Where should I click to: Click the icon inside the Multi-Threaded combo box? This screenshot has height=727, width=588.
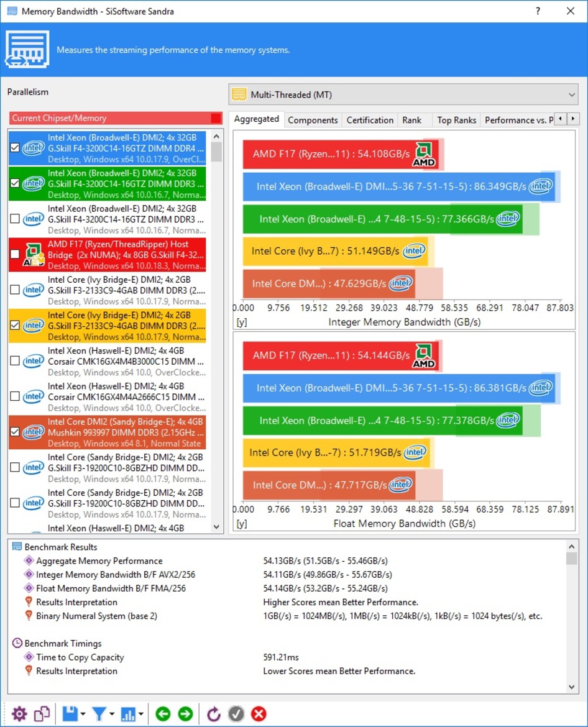[239, 94]
